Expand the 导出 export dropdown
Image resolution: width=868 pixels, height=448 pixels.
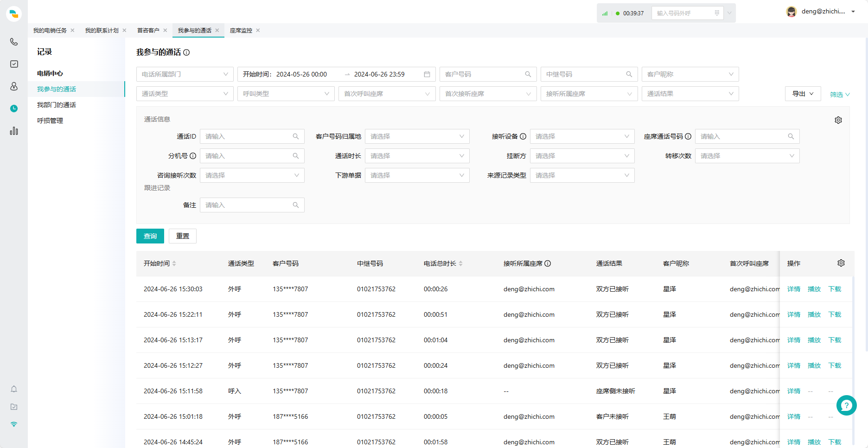coord(803,94)
